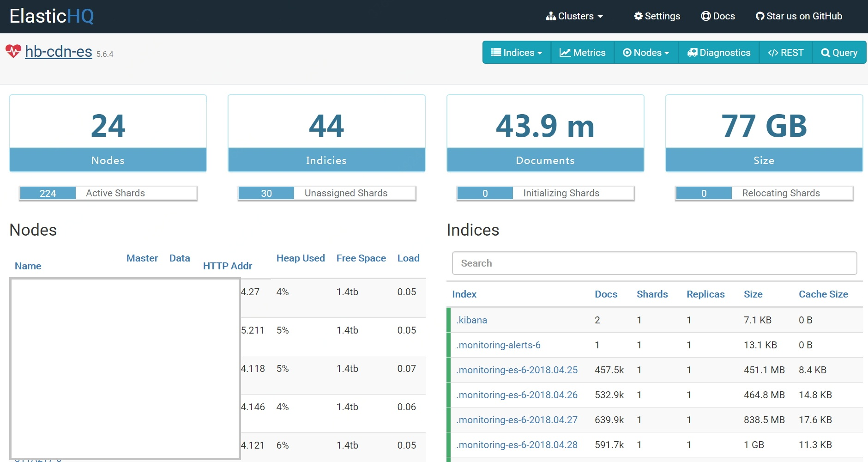The height and width of the screenshot is (462, 868).
Task: Click the Settings gear icon
Action: tap(638, 16)
